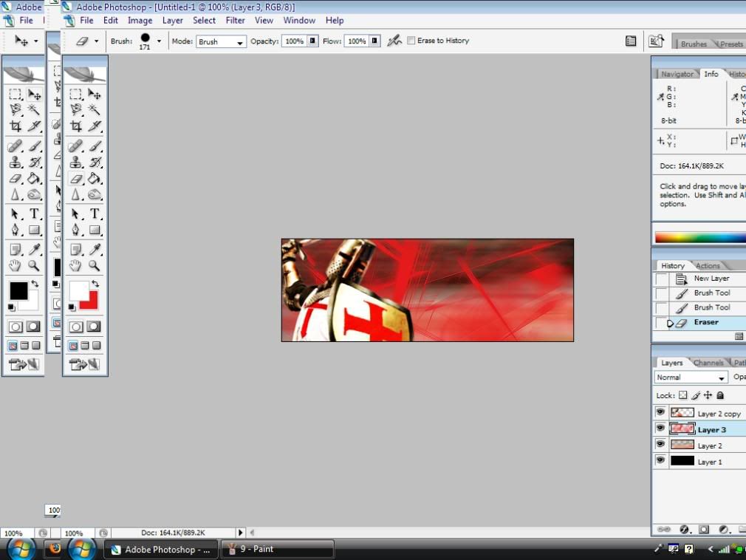Toggle lock image pixels
Viewport: 746px width, 560px height.
tap(696, 395)
